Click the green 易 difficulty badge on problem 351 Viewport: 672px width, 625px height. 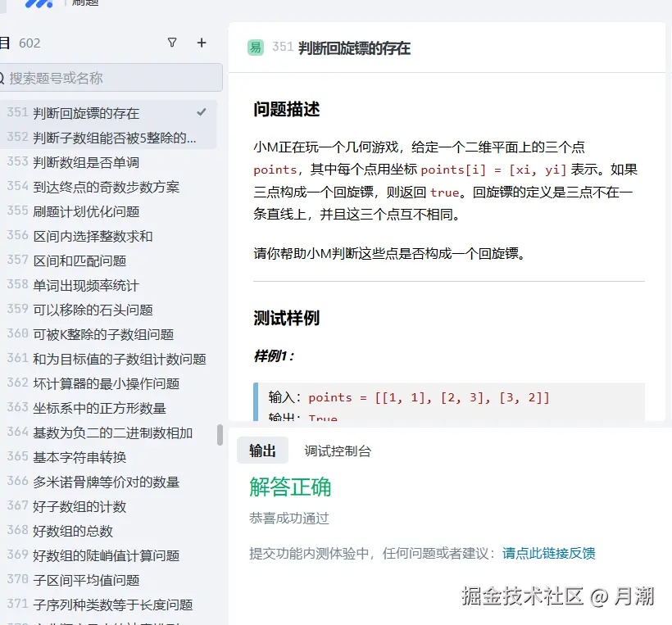[x=255, y=48]
